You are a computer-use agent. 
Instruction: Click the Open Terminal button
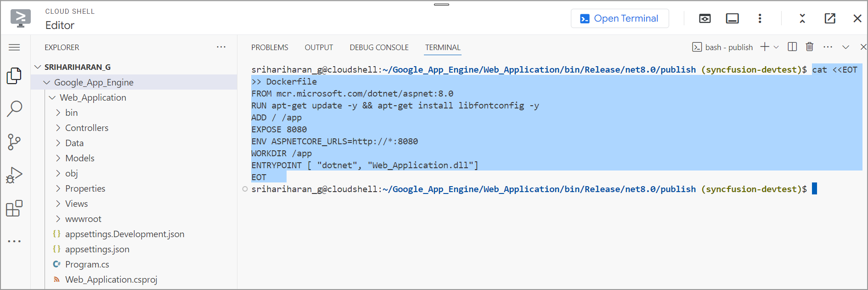[x=620, y=18]
